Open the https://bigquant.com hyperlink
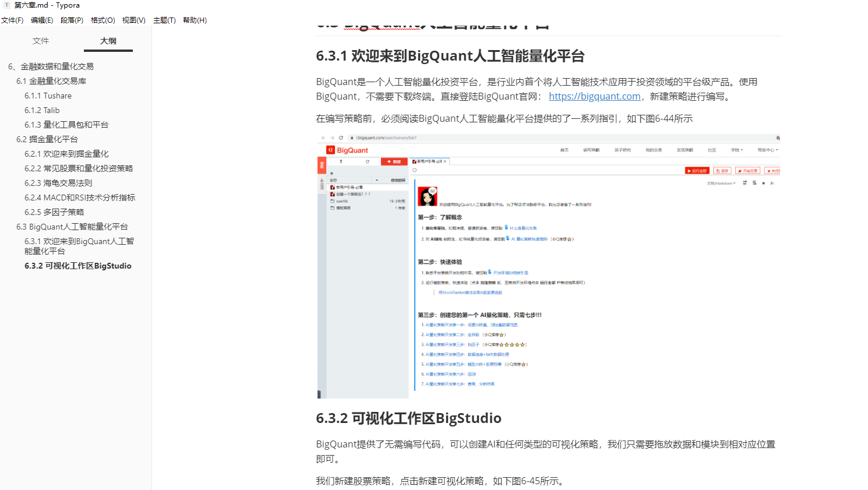This screenshot has width=868, height=490. (x=594, y=96)
